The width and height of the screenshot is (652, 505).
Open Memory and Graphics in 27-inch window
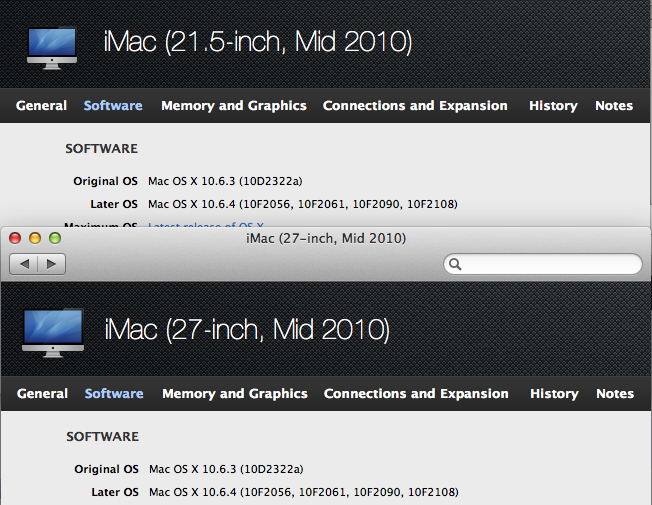pos(235,394)
